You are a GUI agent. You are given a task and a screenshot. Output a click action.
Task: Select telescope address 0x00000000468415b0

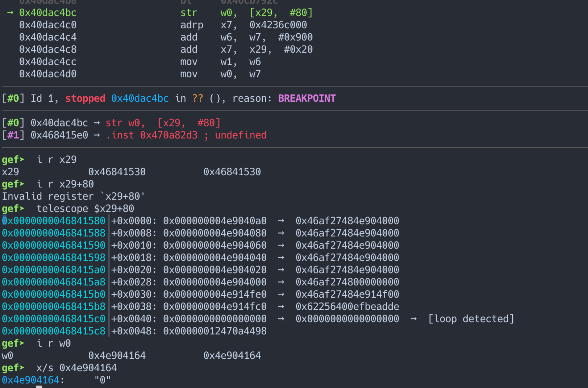pos(54,294)
